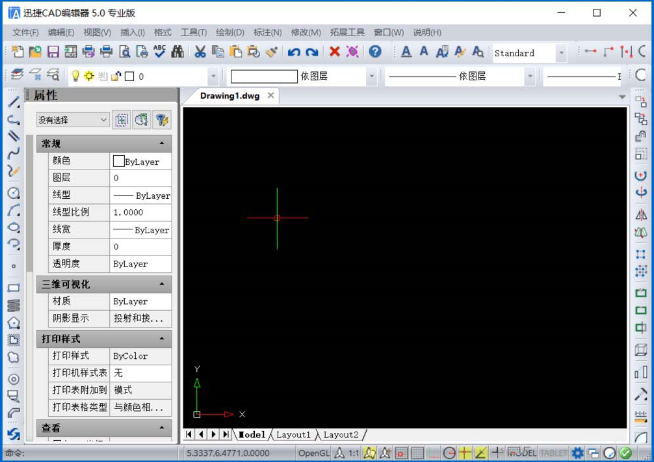Click the blue Help question mark icon
The image size is (654, 462).
click(x=375, y=51)
